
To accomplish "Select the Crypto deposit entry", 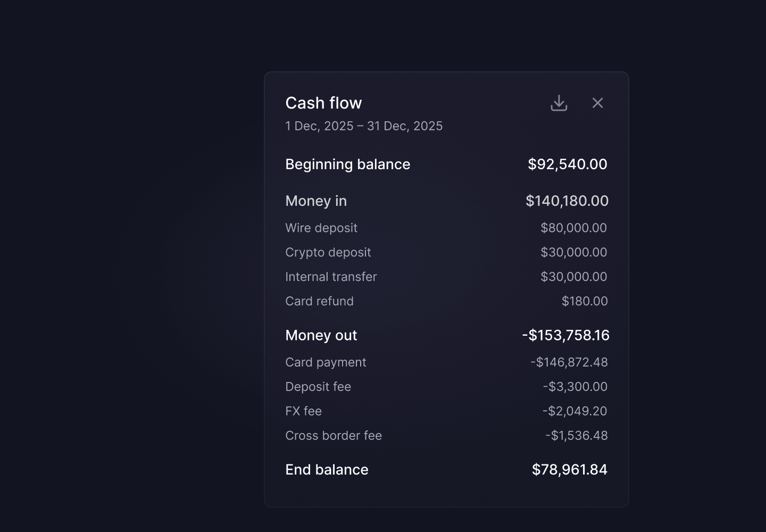I will point(446,252).
